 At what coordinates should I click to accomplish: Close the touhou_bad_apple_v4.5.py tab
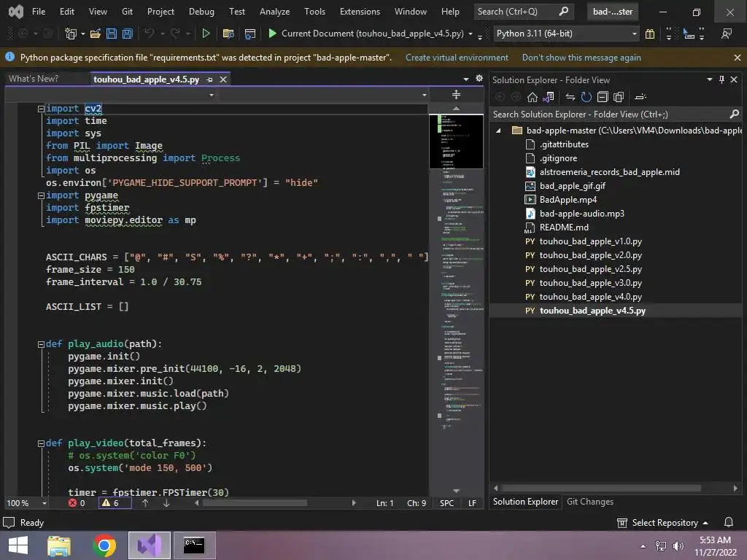(223, 79)
